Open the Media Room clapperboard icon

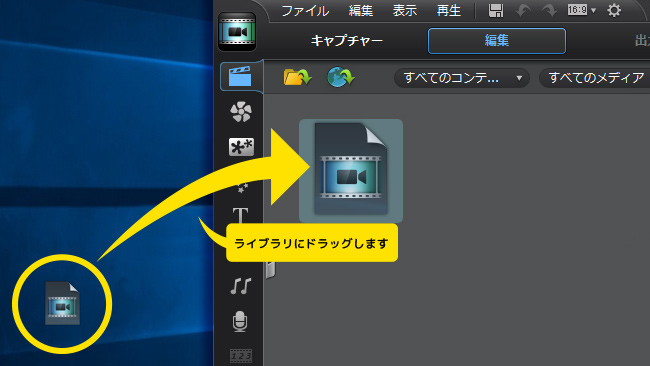tap(240, 76)
